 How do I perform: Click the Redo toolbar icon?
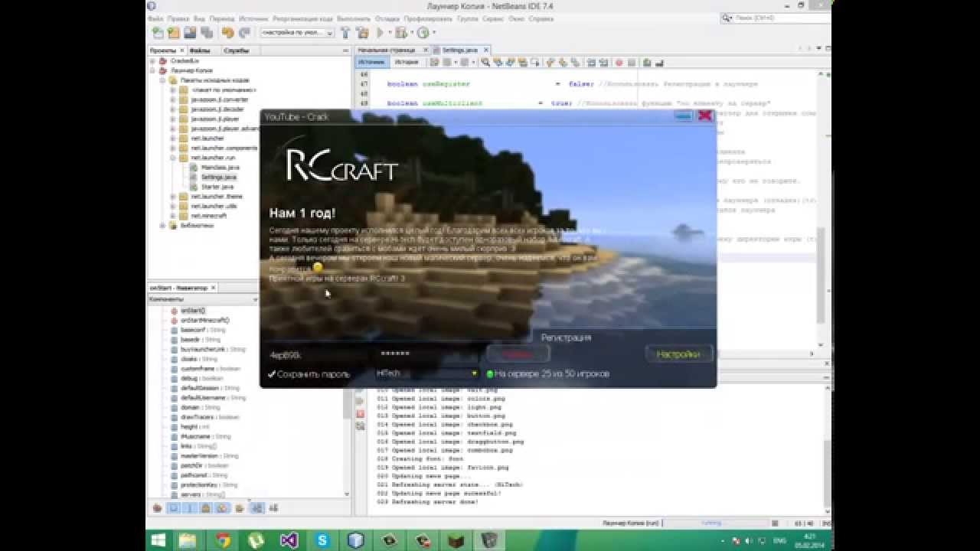tap(244, 33)
